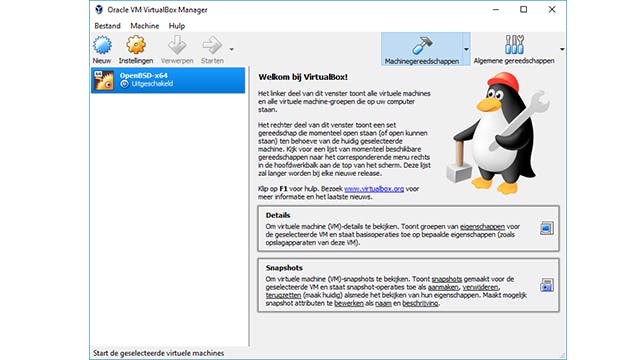
Task: Click the Snapshots pane icon
Action: (547, 285)
